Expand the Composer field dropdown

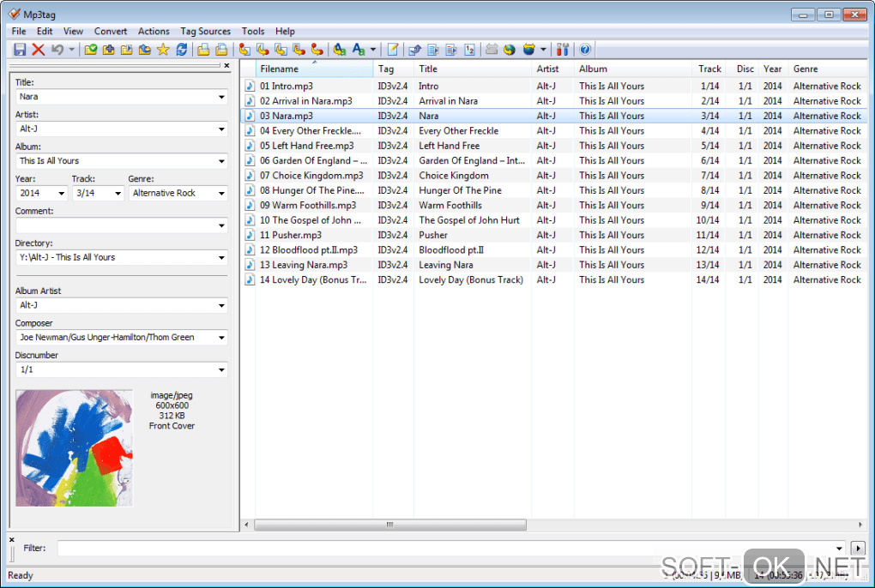221,338
